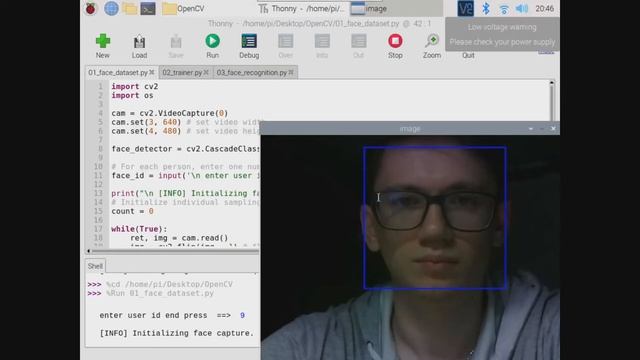Open the terminal from the taskbar

point(148,8)
